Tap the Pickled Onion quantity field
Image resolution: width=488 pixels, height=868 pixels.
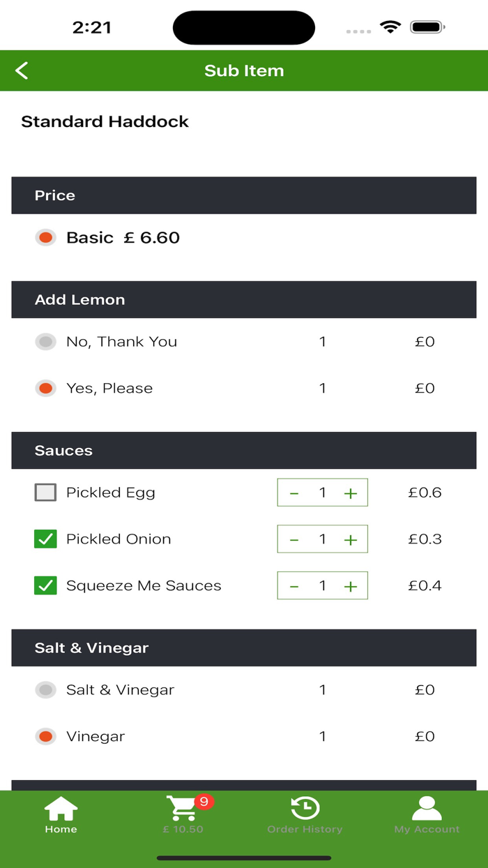322,539
